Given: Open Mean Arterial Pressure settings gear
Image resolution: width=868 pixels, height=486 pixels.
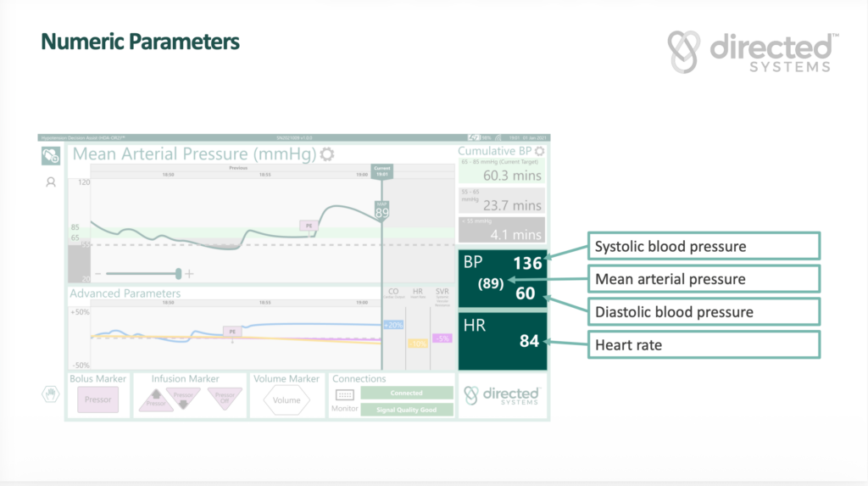Looking at the screenshot, I should [327, 154].
